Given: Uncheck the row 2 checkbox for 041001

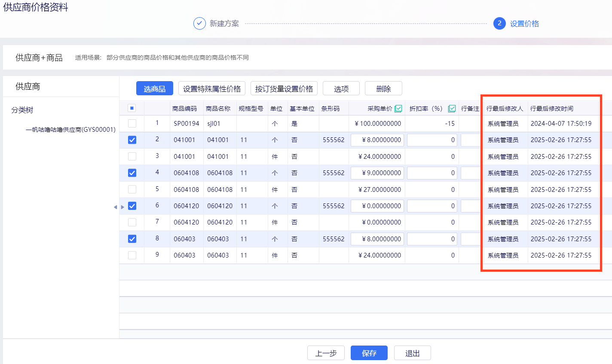Looking at the screenshot, I should pyautogui.click(x=132, y=140).
